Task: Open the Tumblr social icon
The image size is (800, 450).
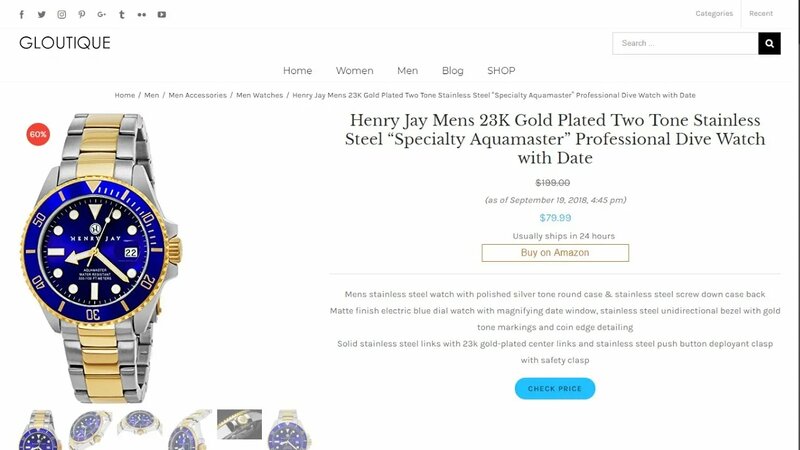Action: [121, 14]
